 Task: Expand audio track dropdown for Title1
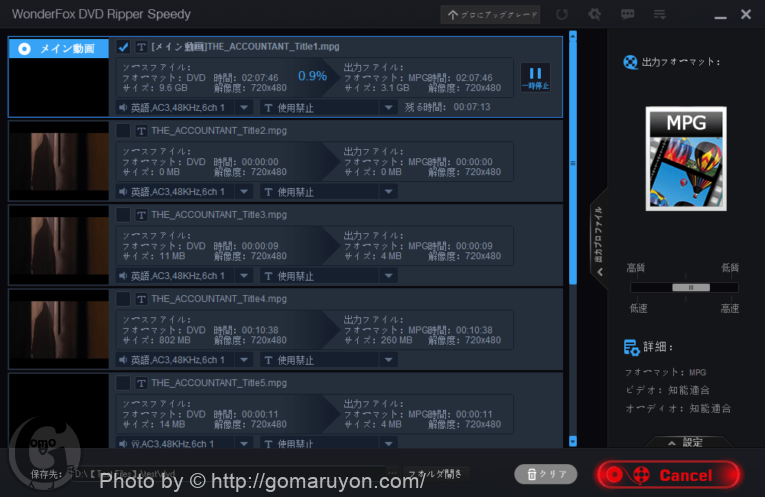pyautogui.click(x=244, y=107)
